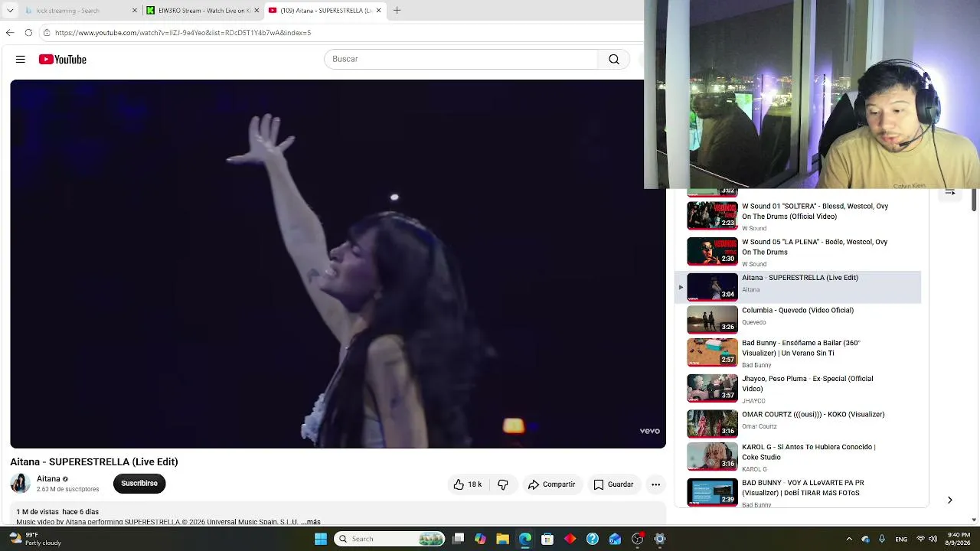980x551 pixels.
Task: Open the clock showing 9:40 PM
Action: (959, 539)
